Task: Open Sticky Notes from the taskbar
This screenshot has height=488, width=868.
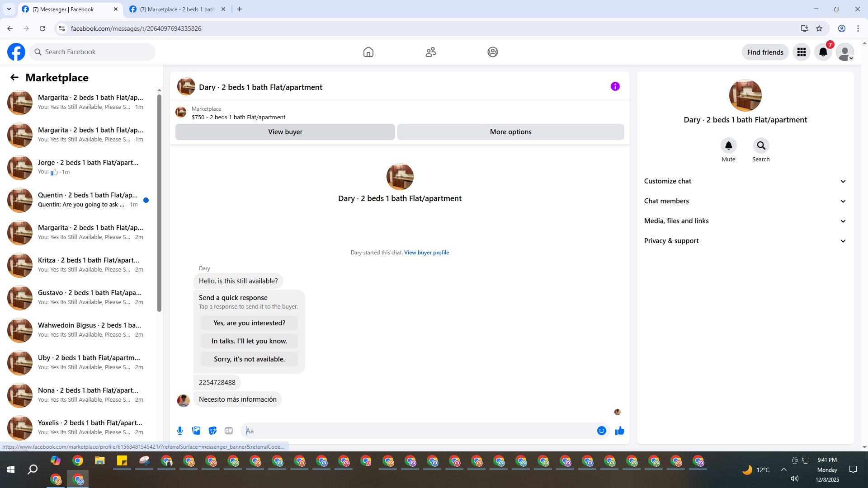Action: tap(122, 461)
